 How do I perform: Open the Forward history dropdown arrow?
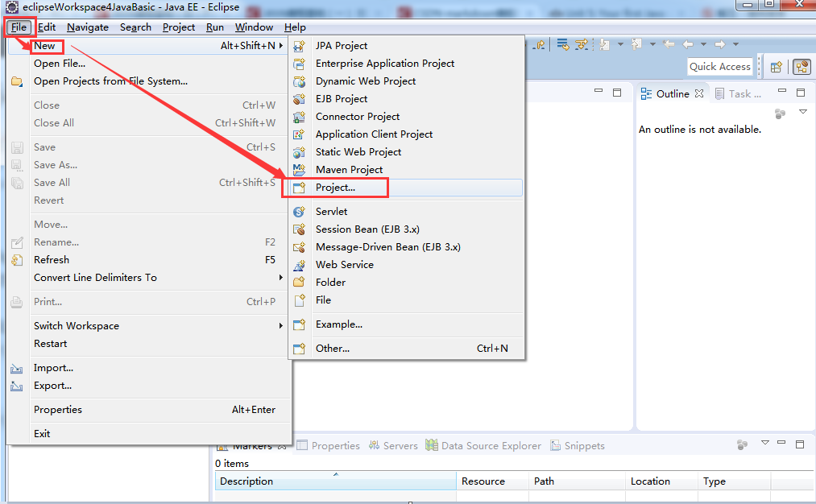(736, 45)
